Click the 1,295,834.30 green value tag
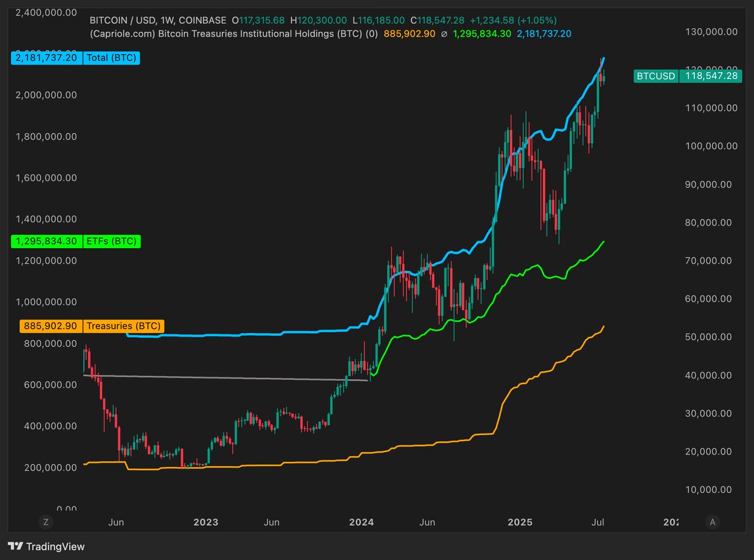The width and height of the screenshot is (754, 560). [x=47, y=240]
